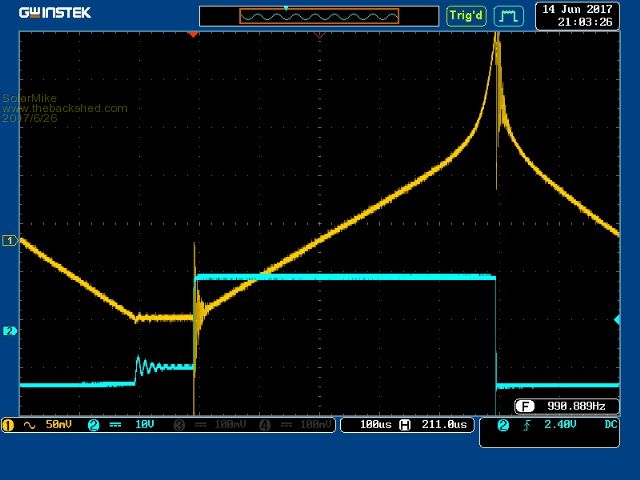Click the rising edge trigger slope icon
This screenshot has height=480, width=640.
(526, 426)
